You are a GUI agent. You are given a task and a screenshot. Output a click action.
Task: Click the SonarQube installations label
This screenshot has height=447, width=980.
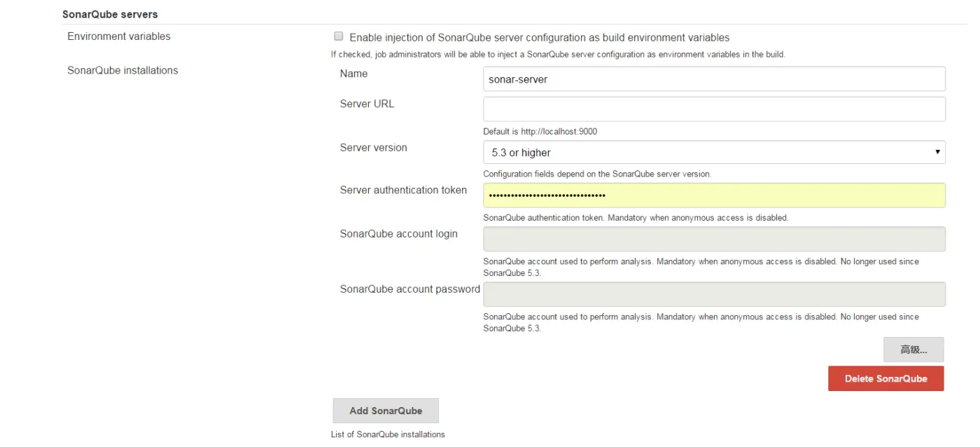pos(122,70)
